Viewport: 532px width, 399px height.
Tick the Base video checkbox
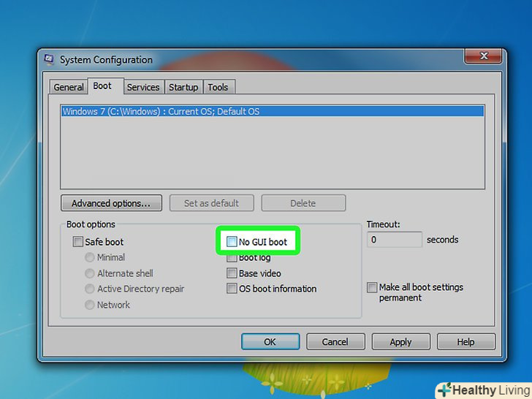(232, 273)
